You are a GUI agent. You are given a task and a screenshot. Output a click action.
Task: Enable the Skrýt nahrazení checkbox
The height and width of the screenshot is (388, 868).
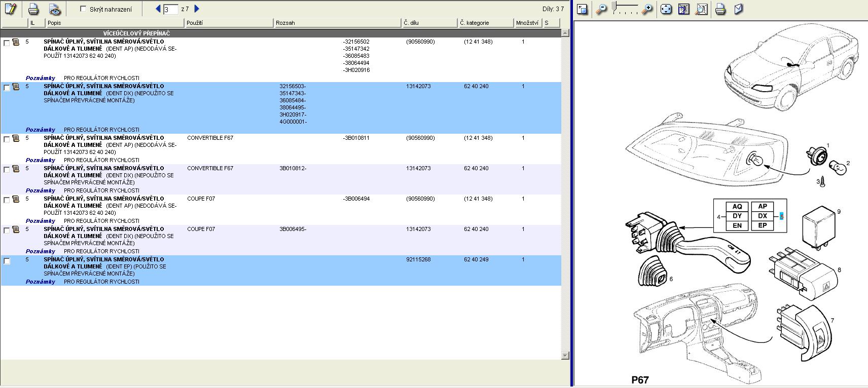coord(84,9)
